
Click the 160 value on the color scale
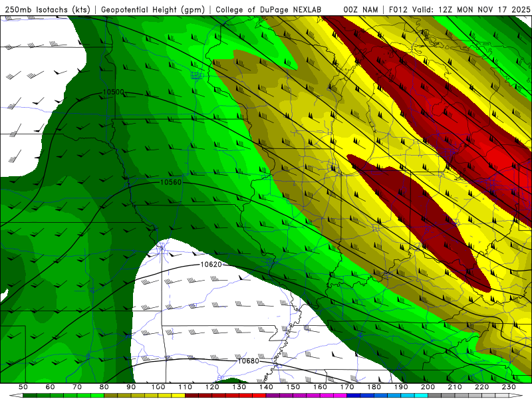320,387
